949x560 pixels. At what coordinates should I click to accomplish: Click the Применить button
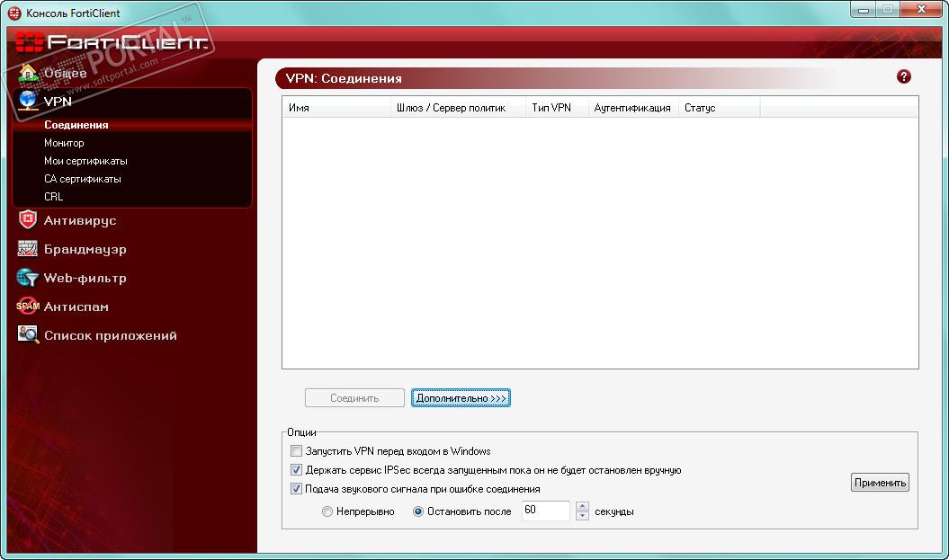880,483
